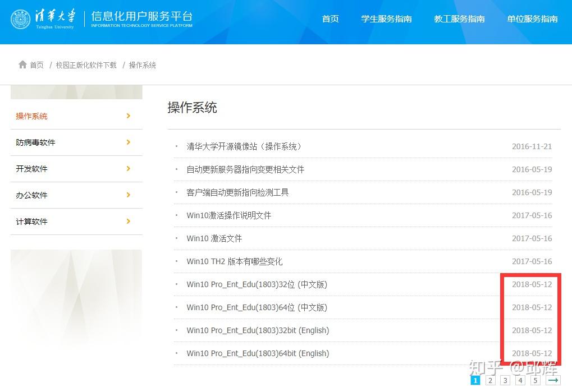
Task: Click the next page arrow in pagination
Action: (553, 380)
